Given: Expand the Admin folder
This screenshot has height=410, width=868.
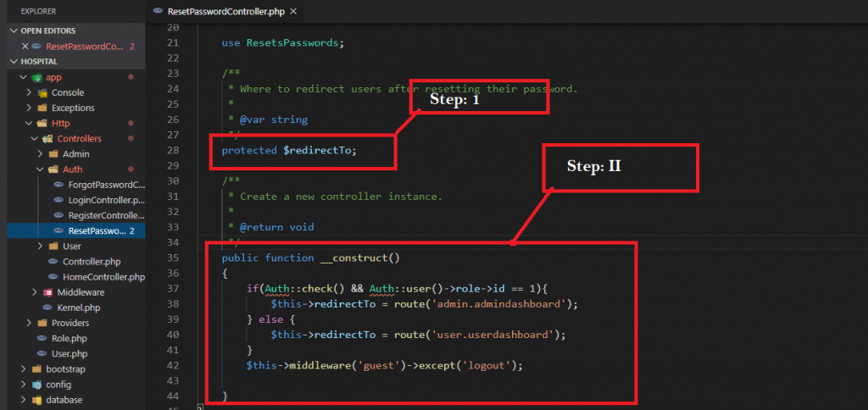Looking at the screenshot, I should (x=40, y=154).
